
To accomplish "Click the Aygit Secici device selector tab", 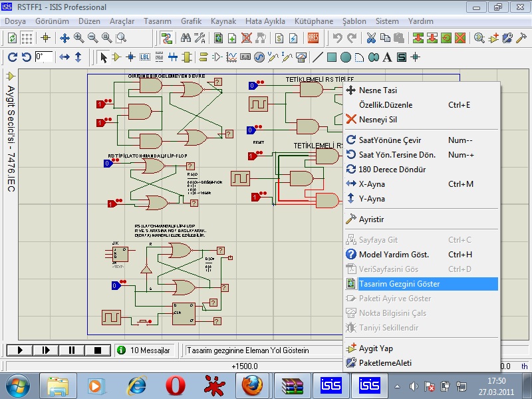I will (x=11, y=132).
